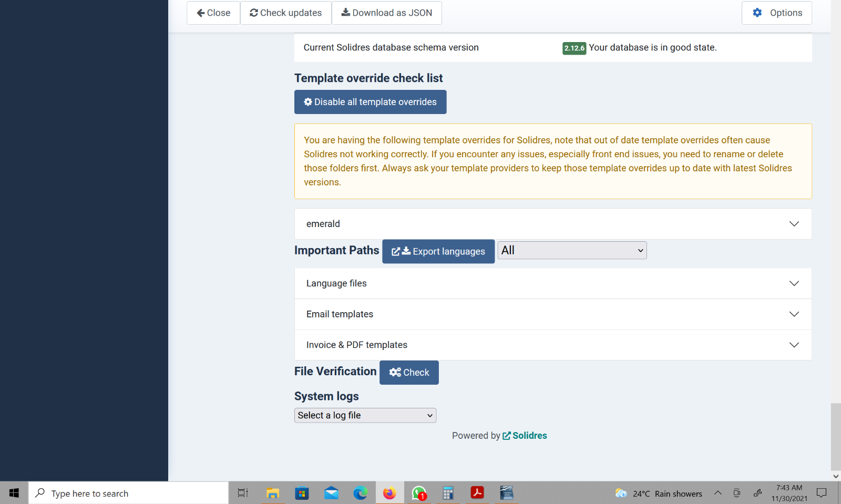The width and height of the screenshot is (841, 504).
Task: Open Adobe Acrobat Reader taskbar icon
Action: (477, 493)
